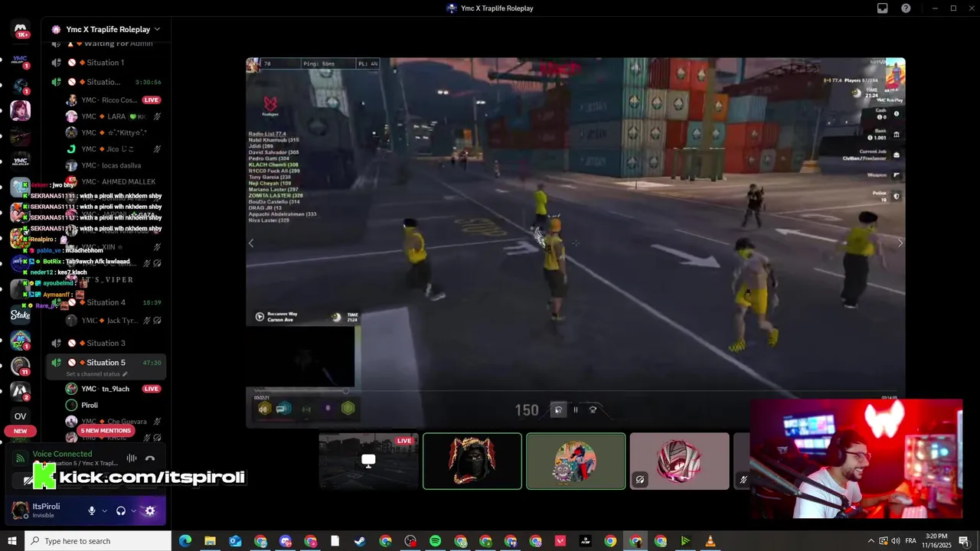The height and width of the screenshot is (551, 980).
Task: Click speaker icon in stream overlay bar
Action: click(264, 409)
